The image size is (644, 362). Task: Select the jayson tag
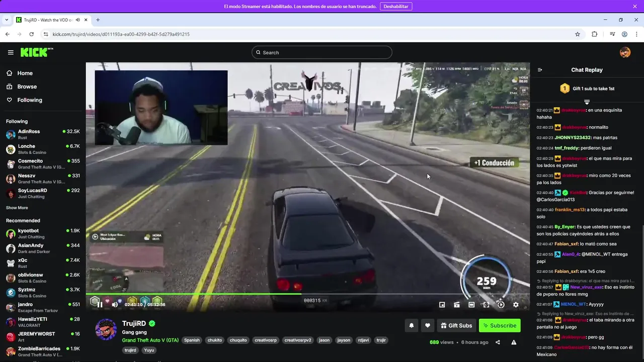[x=344, y=340]
